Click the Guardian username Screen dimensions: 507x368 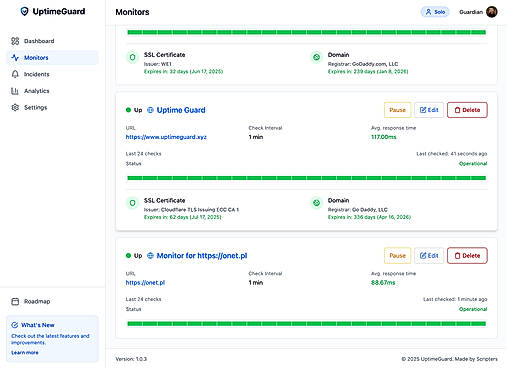(471, 12)
